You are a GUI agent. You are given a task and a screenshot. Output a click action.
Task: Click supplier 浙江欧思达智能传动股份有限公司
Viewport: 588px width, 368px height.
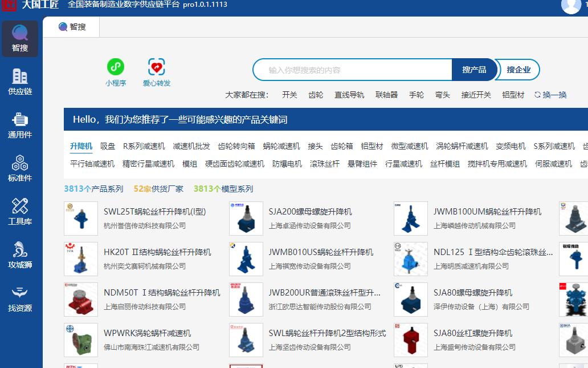320,307
